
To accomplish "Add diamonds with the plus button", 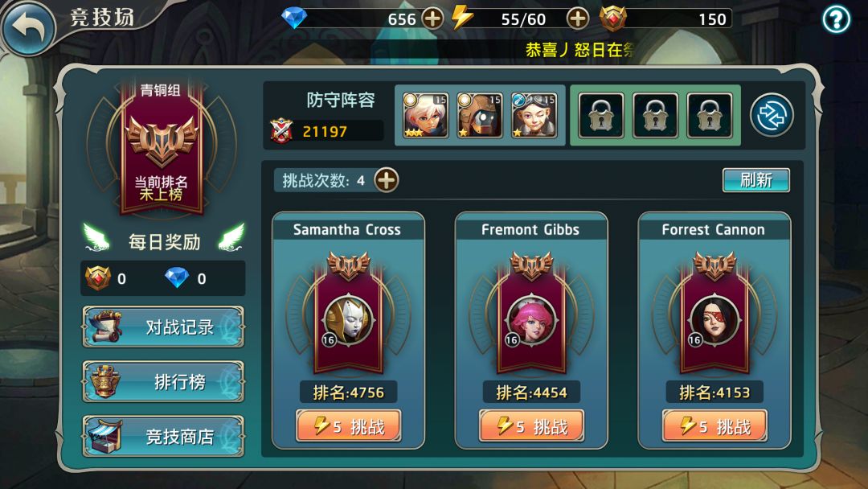I will 432,18.
